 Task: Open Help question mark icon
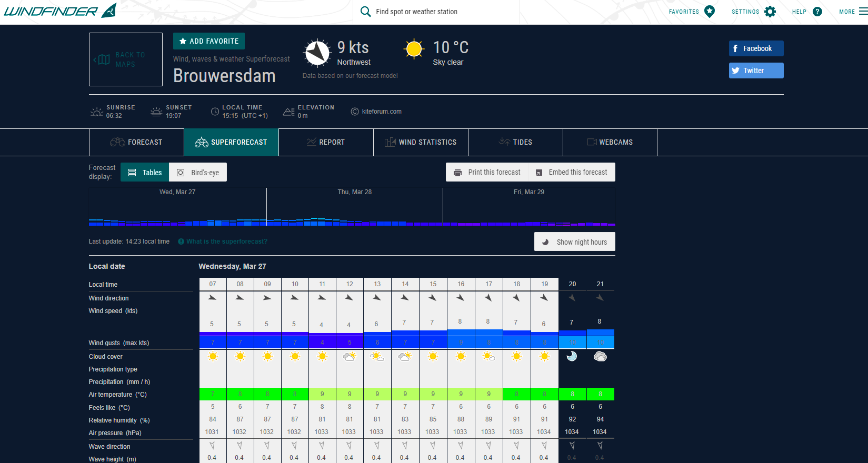click(x=817, y=12)
